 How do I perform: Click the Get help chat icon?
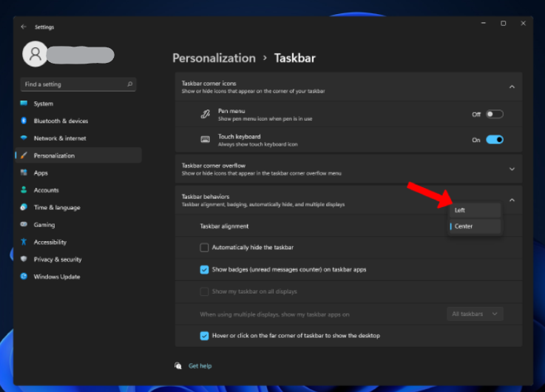178,365
